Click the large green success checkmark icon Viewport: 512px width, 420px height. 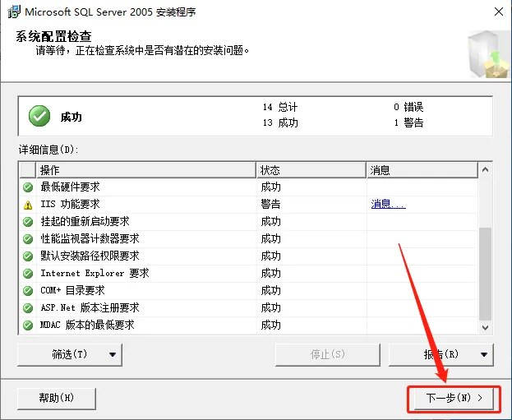pos(39,116)
